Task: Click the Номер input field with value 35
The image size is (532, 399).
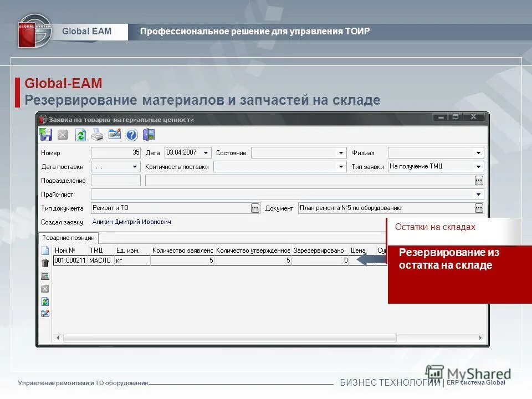Action: point(116,153)
